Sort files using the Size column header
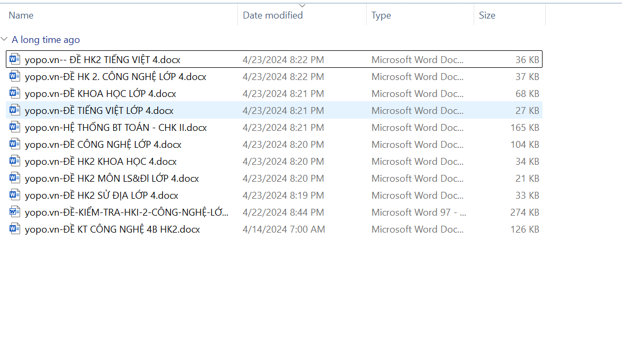Screen dimensions: 622x364 click(487, 15)
